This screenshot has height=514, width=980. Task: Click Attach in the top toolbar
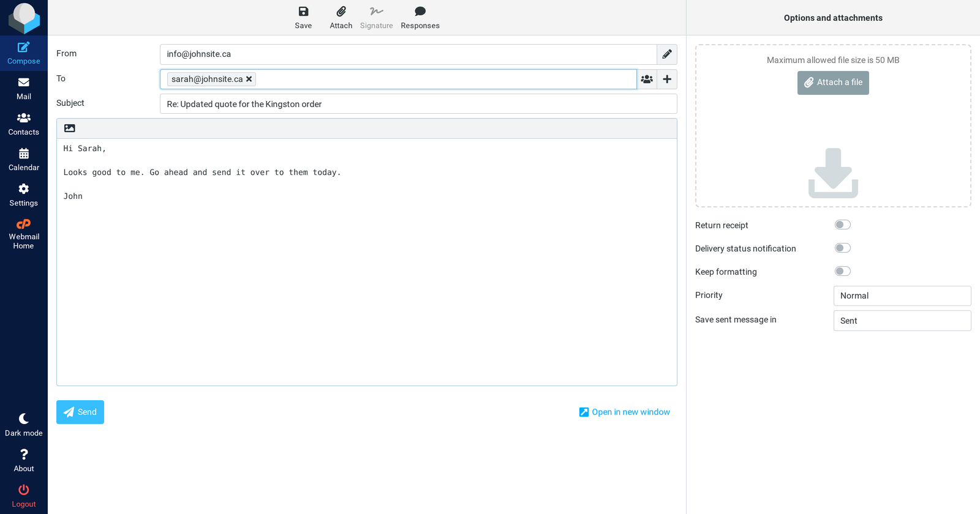341,18
